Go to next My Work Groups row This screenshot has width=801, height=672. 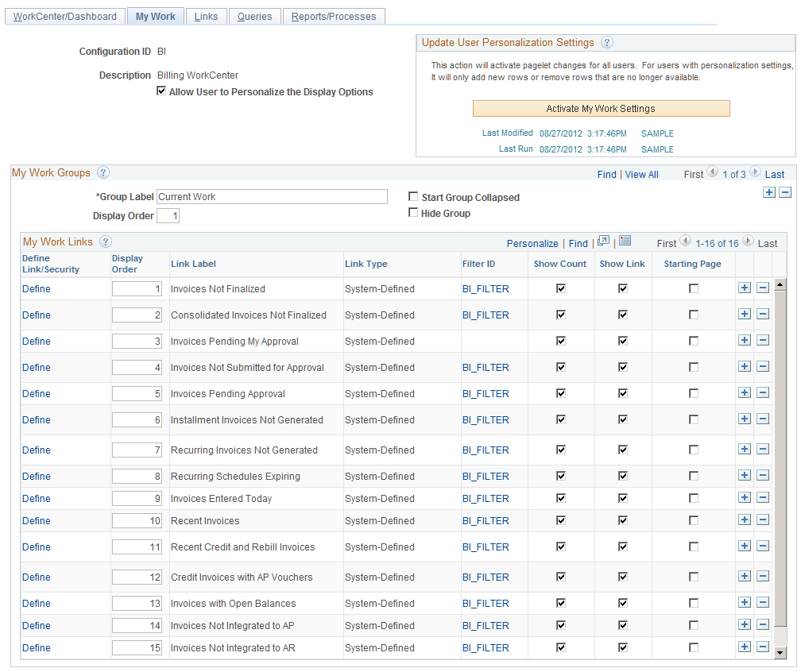tap(755, 172)
